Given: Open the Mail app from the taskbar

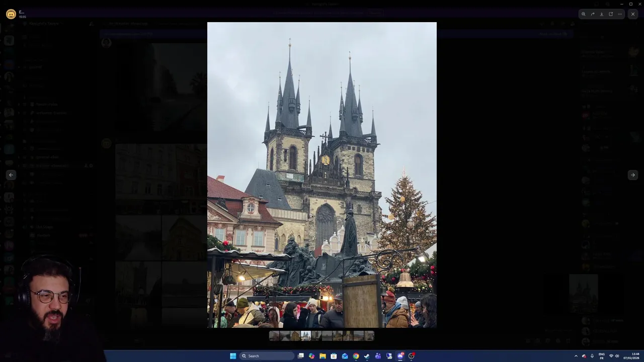Looking at the screenshot, I should (x=345, y=356).
